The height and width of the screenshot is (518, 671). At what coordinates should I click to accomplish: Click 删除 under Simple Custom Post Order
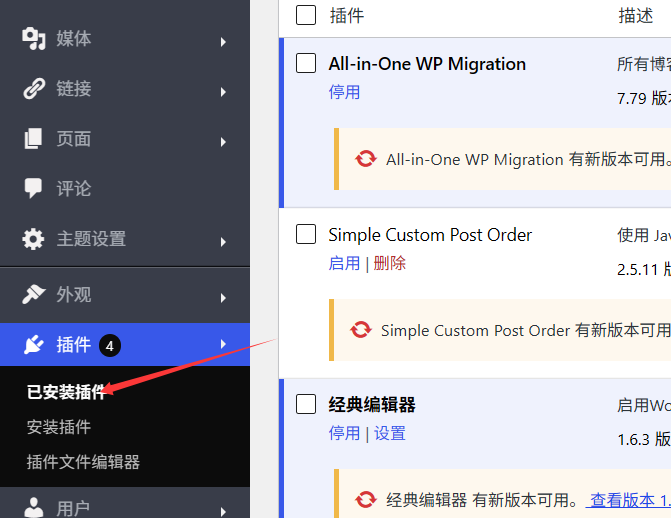[389, 263]
